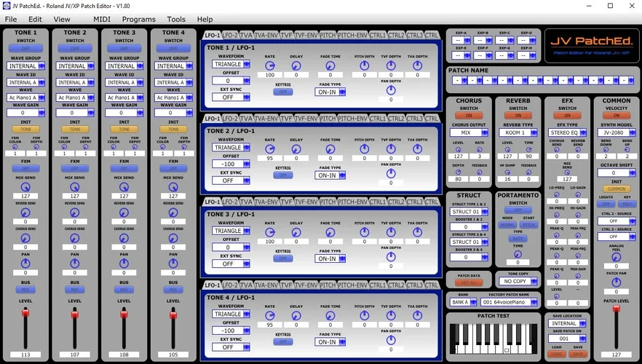Open the Programs menu
Screen dimensions: 642x364
click(138, 20)
